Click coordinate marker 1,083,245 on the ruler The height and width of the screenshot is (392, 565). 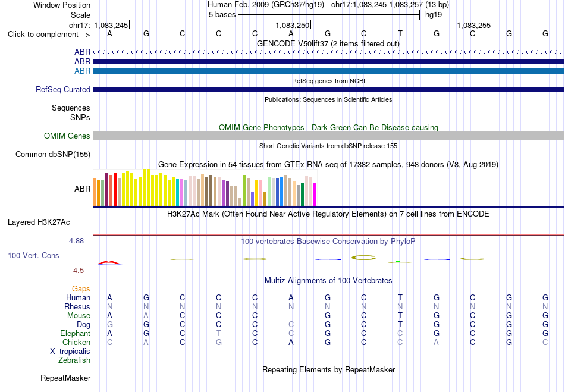111,25
